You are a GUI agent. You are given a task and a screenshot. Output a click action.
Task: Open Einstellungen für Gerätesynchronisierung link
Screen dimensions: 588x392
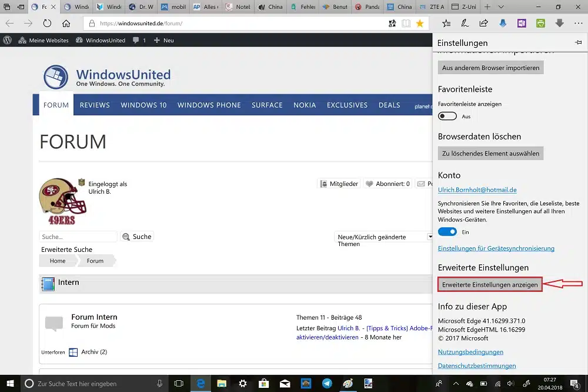coord(496,248)
